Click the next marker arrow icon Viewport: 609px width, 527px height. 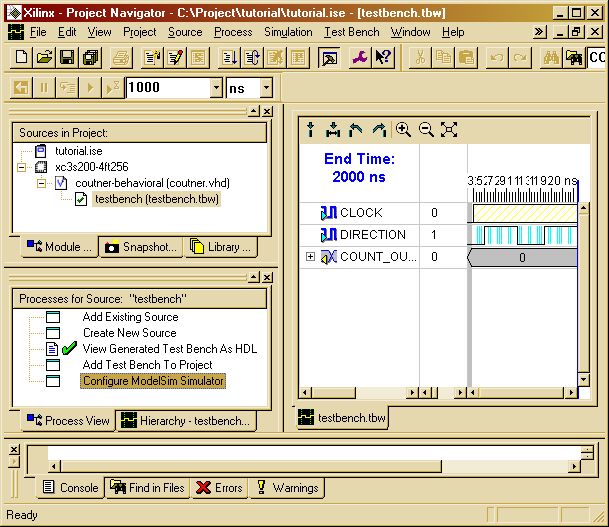point(379,129)
